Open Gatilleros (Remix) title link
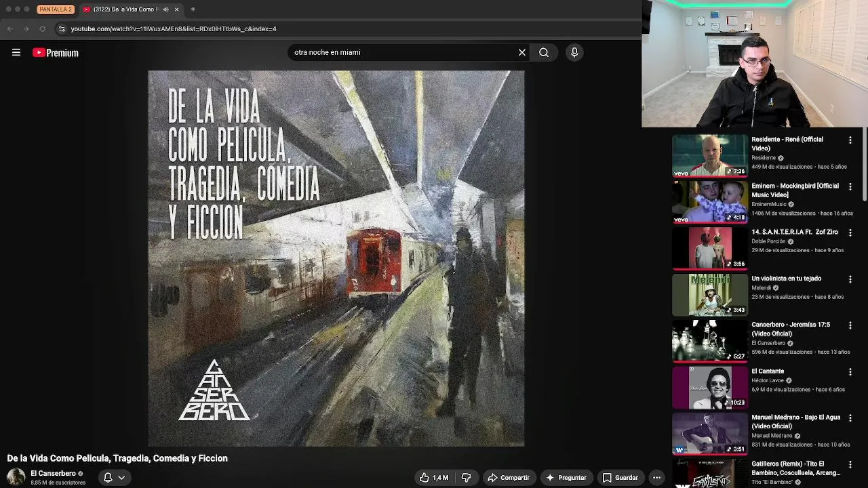868x488 pixels. click(x=795, y=468)
